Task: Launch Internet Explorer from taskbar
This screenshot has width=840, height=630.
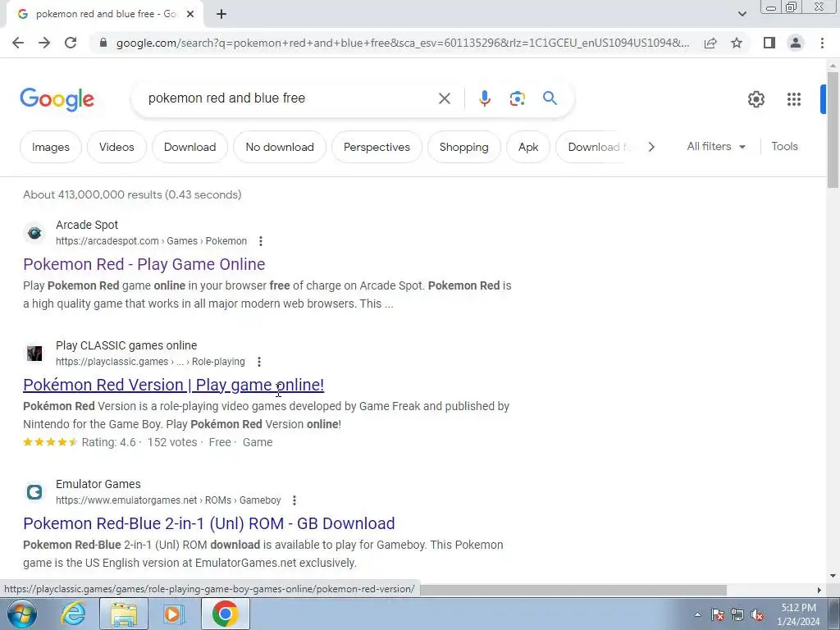Action: (x=73, y=614)
